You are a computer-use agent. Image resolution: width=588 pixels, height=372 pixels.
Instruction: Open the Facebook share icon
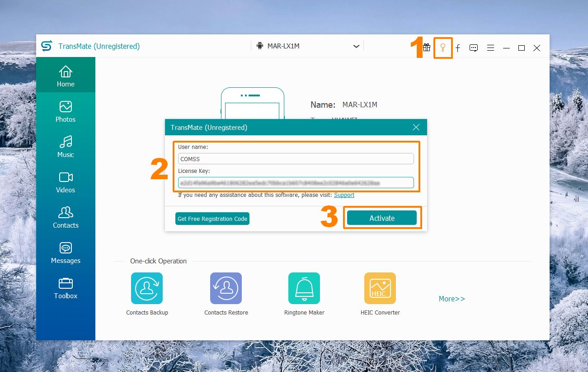coord(458,48)
